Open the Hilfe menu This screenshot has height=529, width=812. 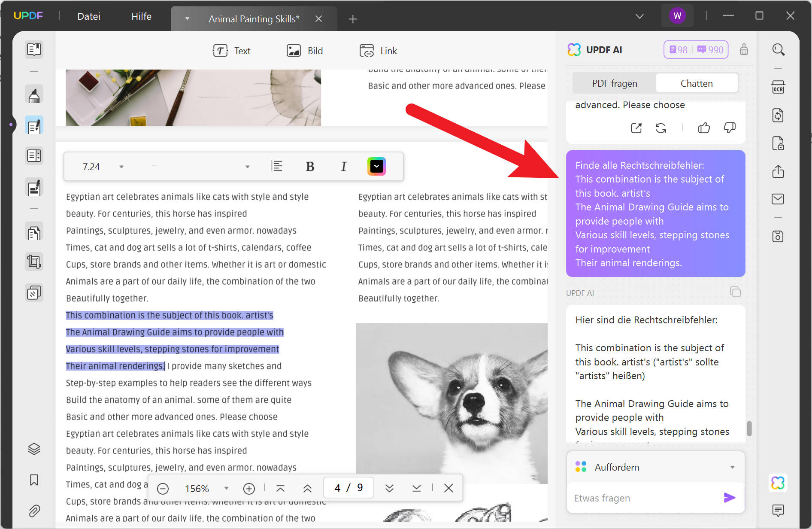point(141,16)
